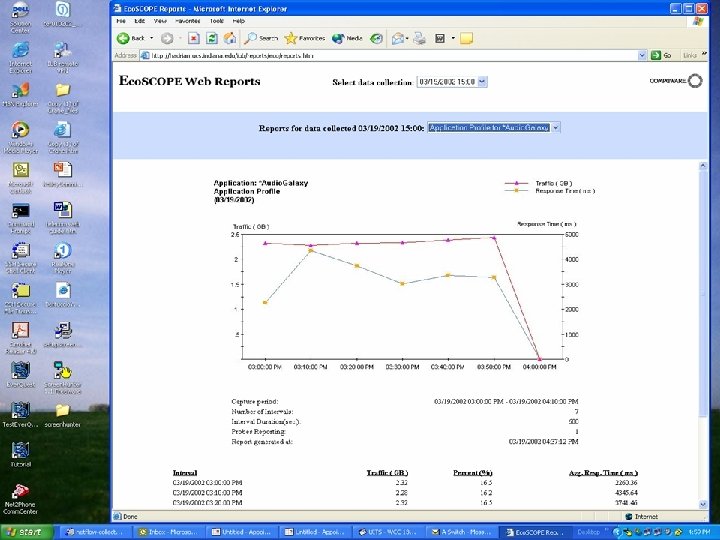Click the page scrollbar down arrow

703,504
